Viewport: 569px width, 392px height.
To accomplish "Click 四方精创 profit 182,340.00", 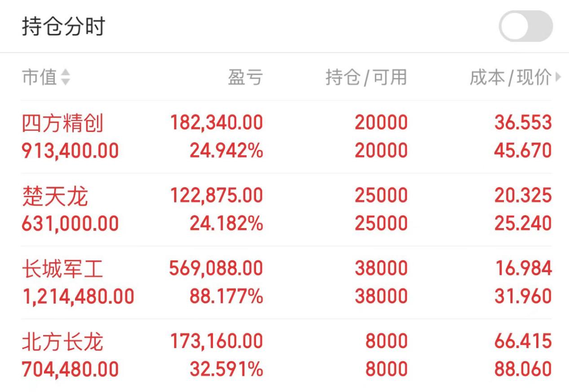I will click(x=216, y=123).
